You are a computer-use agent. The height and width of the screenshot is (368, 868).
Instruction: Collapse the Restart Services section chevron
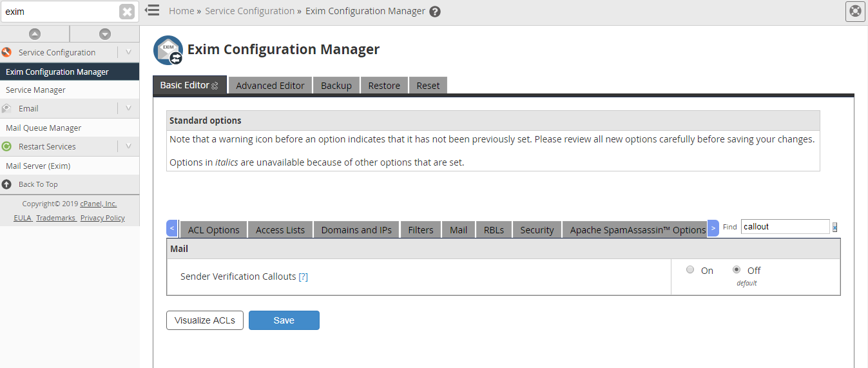tap(128, 146)
